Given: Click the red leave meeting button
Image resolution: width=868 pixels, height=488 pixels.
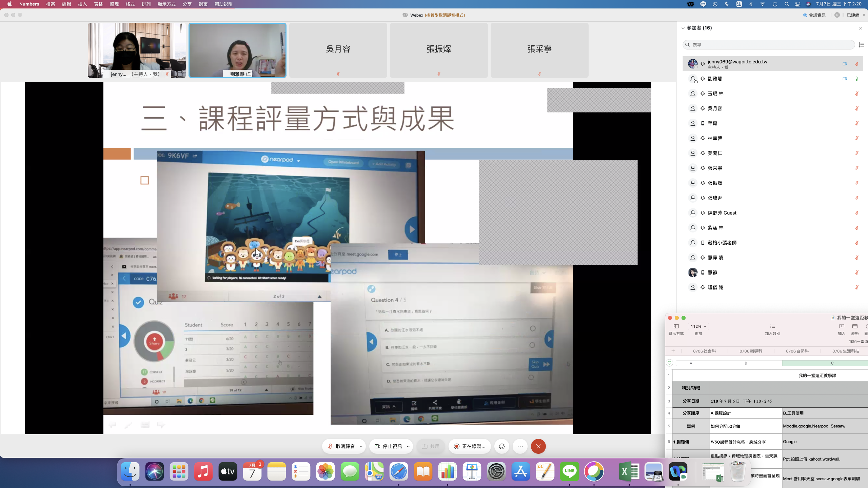Looking at the screenshot, I should (x=538, y=446).
